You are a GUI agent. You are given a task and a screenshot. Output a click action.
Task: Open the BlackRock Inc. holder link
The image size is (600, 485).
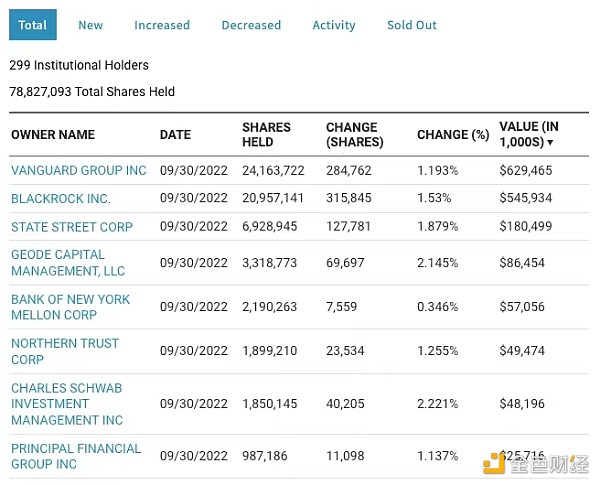click(61, 199)
